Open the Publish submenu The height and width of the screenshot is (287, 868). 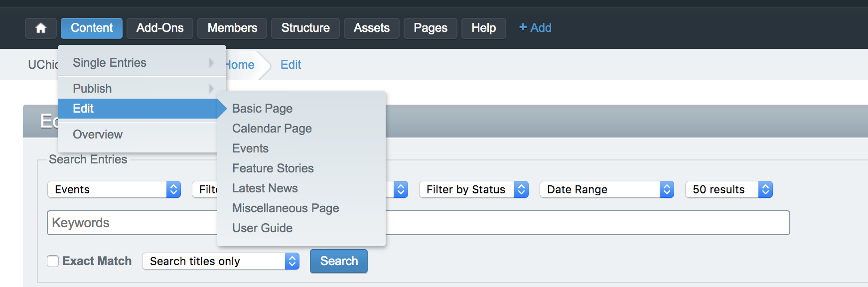(92, 89)
